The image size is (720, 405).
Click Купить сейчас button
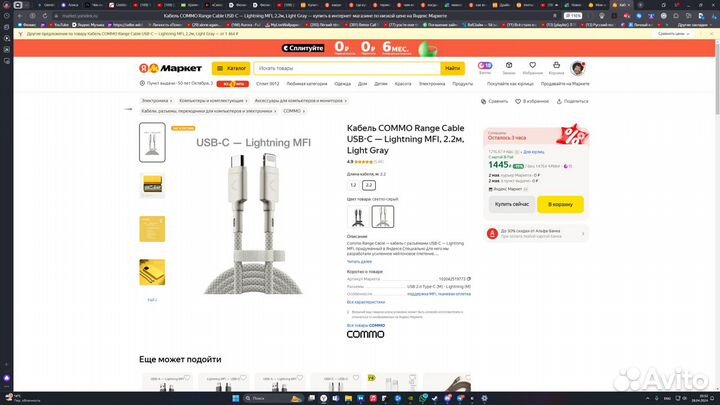512,204
